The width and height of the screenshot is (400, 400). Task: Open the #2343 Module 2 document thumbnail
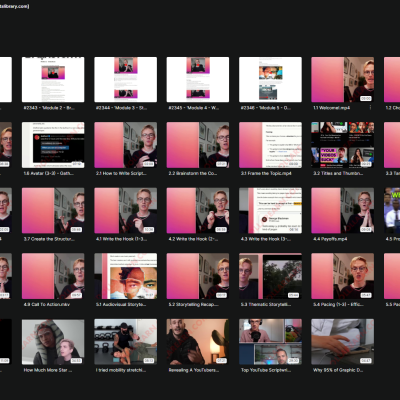[53, 79]
